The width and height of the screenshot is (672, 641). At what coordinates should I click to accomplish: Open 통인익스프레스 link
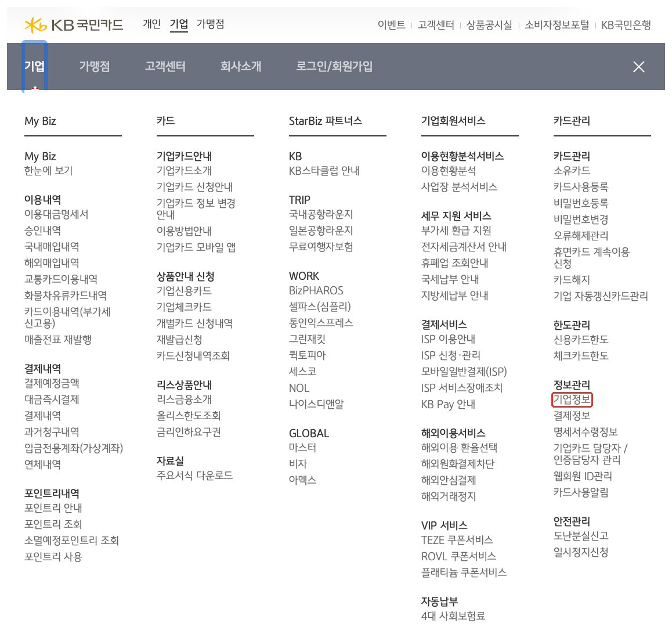pyautogui.click(x=321, y=323)
